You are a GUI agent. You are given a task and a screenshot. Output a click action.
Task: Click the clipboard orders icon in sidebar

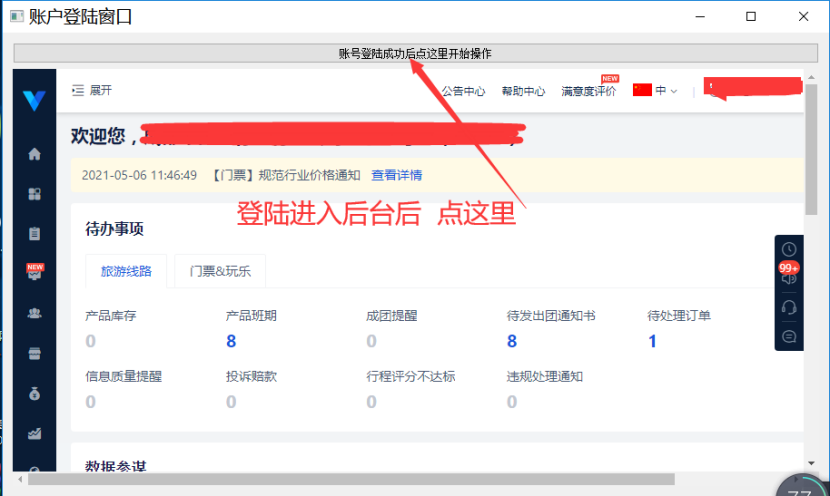point(35,234)
